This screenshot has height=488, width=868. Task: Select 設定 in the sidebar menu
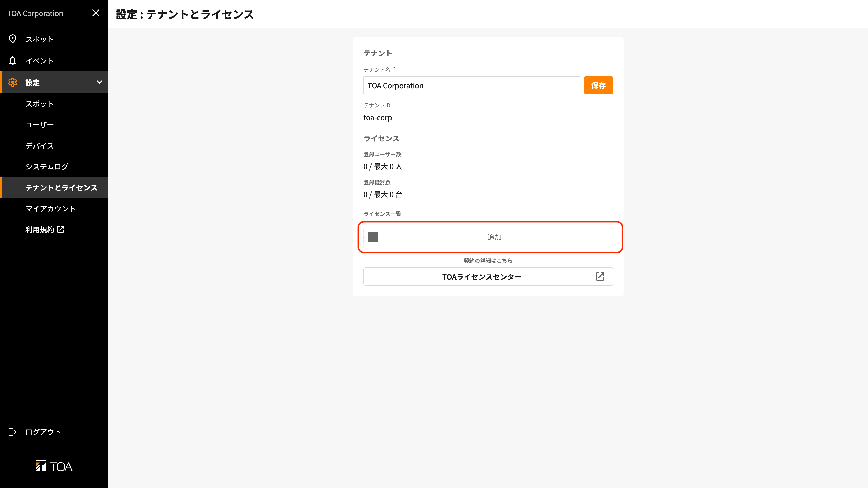(54, 82)
